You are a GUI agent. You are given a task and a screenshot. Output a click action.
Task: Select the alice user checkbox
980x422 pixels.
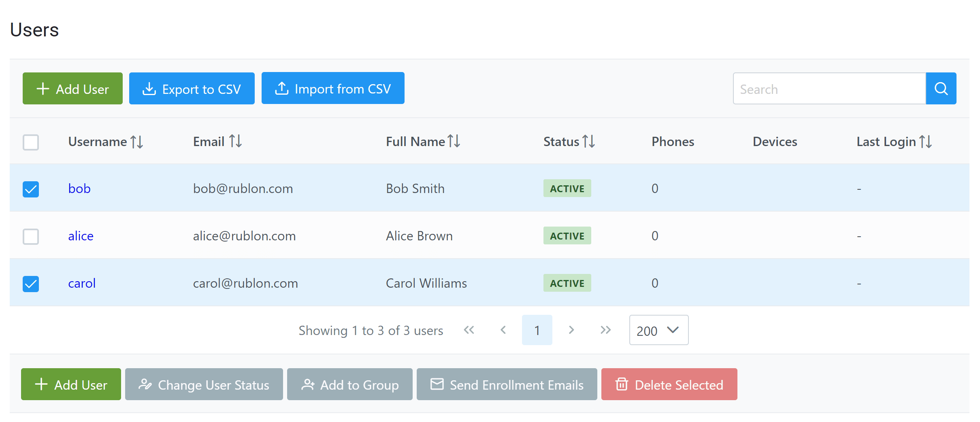coord(31,236)
